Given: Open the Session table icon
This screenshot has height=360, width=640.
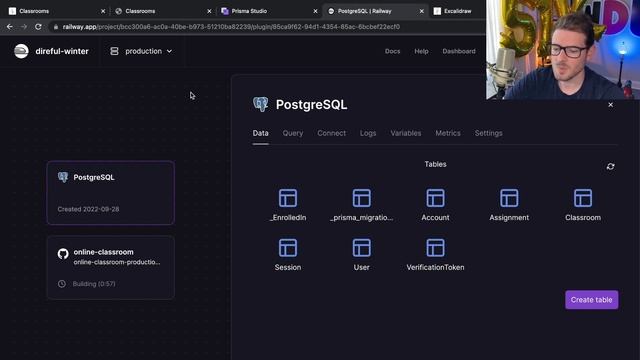Looking at the screenshot, I should (288, 248).
